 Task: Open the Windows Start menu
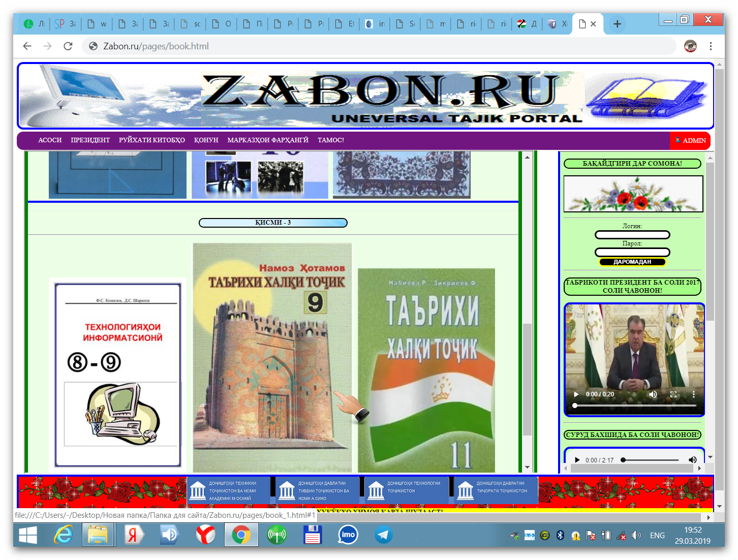click(x=28, y=535)
